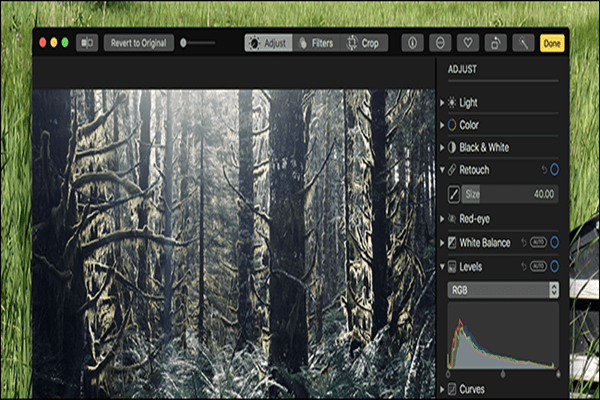Click the retouch Size slider
The width and height of the screenshot is (600, 400).
510,194
